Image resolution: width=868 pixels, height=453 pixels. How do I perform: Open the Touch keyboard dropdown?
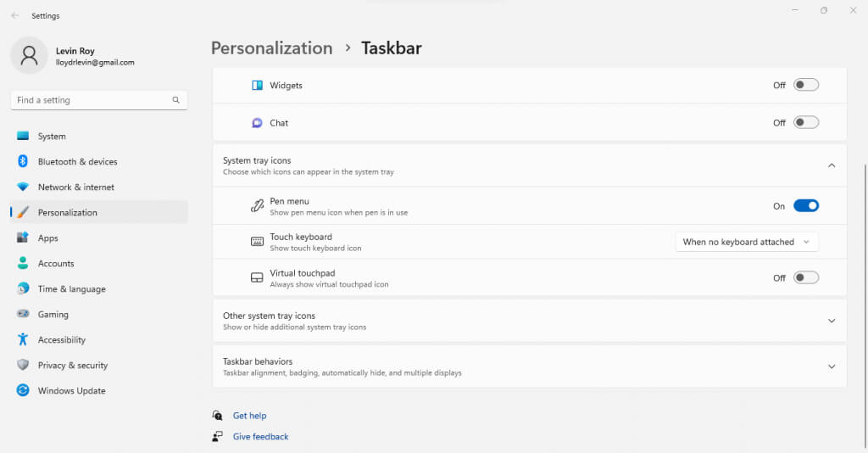click(747, 242)
